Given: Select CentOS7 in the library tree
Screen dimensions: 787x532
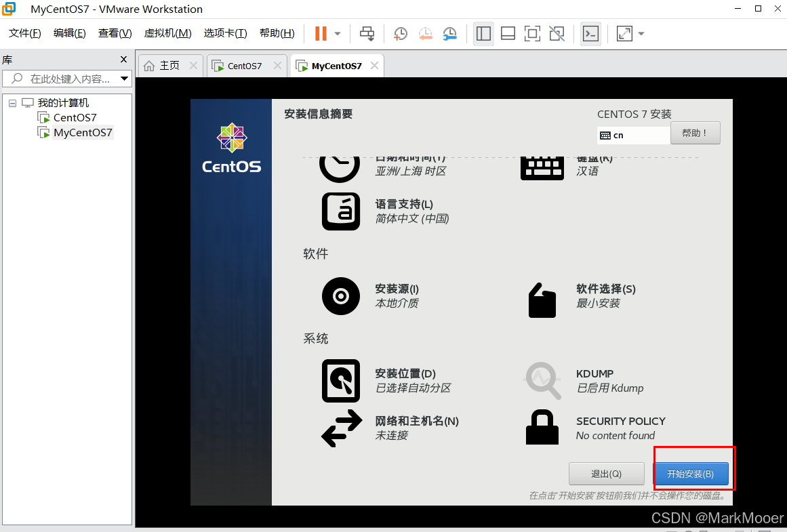Looking at the screenshot, I should [75, 117].
